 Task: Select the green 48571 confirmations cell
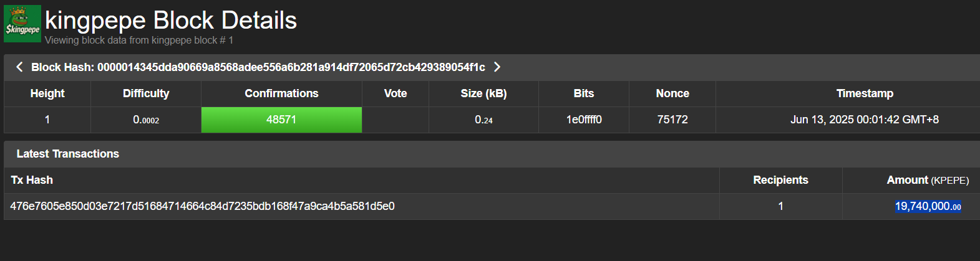pos(281,120)
